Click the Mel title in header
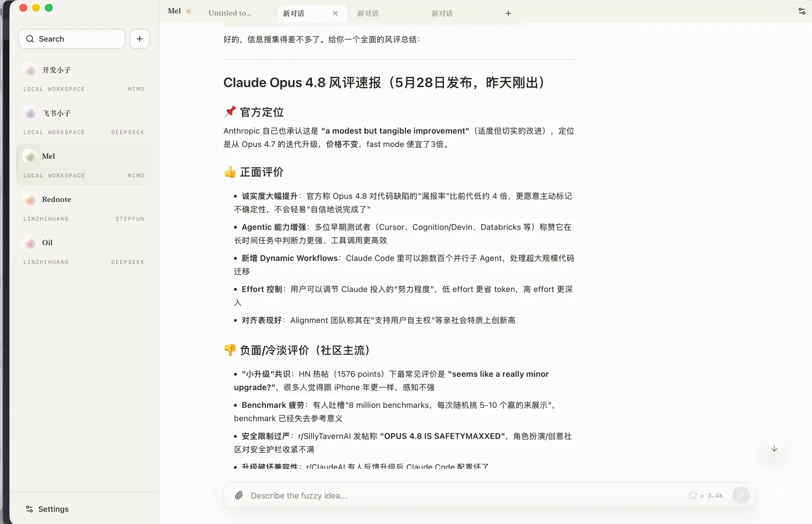The width and height of the screenshot is (812, 524). click(174, 11)
